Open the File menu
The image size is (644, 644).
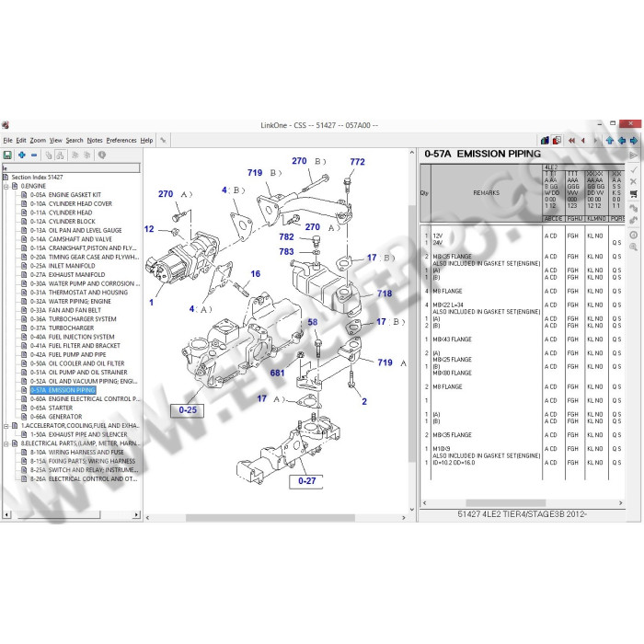point(7,141)
